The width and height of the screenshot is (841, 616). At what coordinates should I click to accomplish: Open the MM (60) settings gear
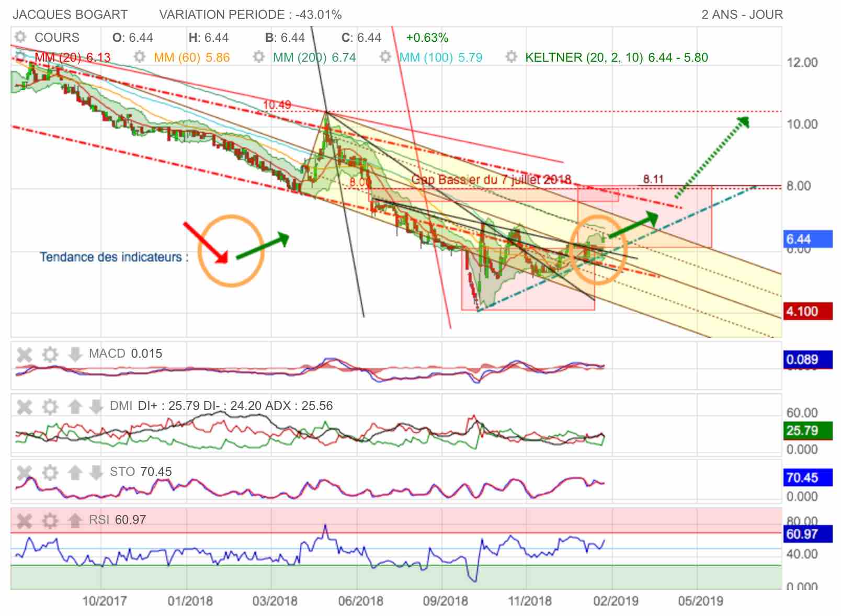click(x=139, y=56)
